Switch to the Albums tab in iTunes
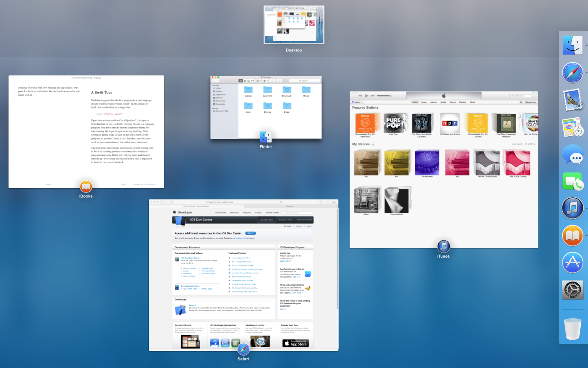The width and height of the screenshot is (588, 368). (x=434, y=102)
